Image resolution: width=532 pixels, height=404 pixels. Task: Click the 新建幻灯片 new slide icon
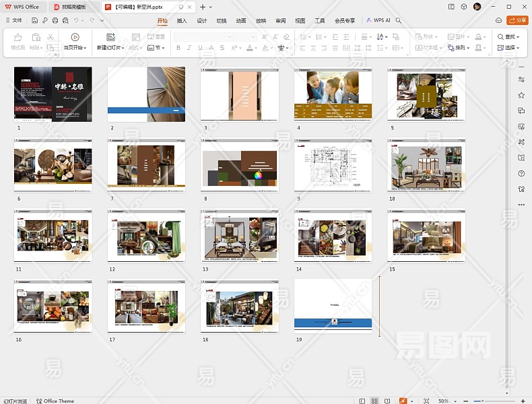pyautogui.click(x=110, y=37)
